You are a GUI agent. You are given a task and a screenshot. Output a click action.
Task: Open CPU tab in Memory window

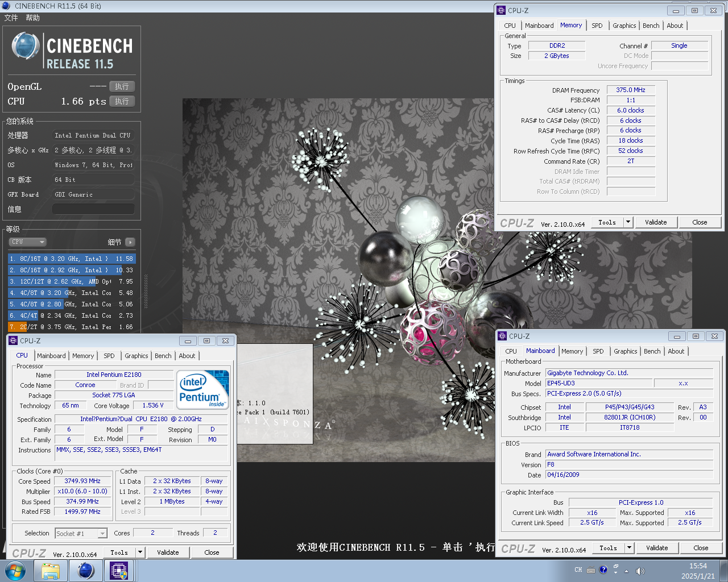point(510,26)
